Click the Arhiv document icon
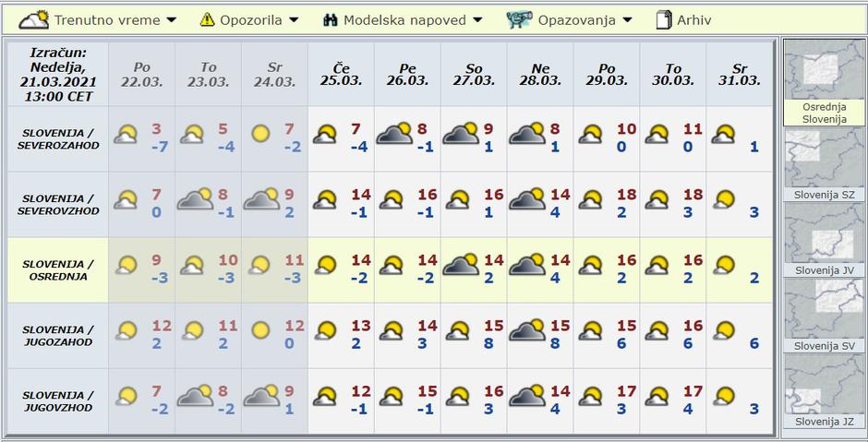This screenshot has width=868, height=442. point(663,19)
